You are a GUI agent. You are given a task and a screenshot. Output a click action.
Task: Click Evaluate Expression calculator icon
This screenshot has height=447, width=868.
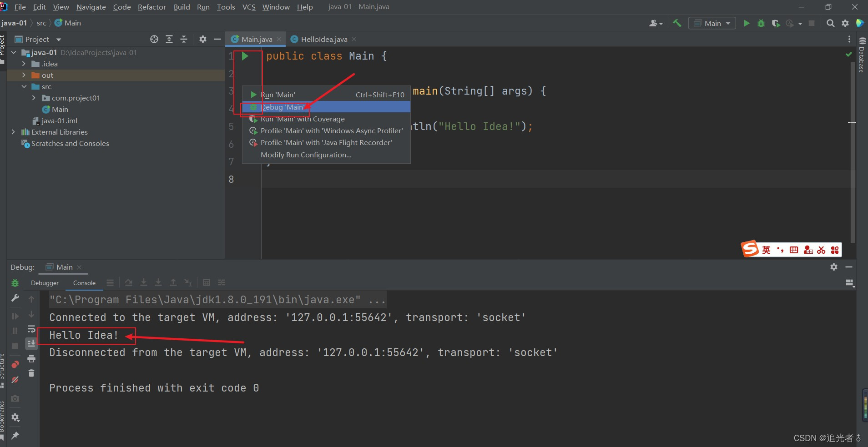coord(206,282)
